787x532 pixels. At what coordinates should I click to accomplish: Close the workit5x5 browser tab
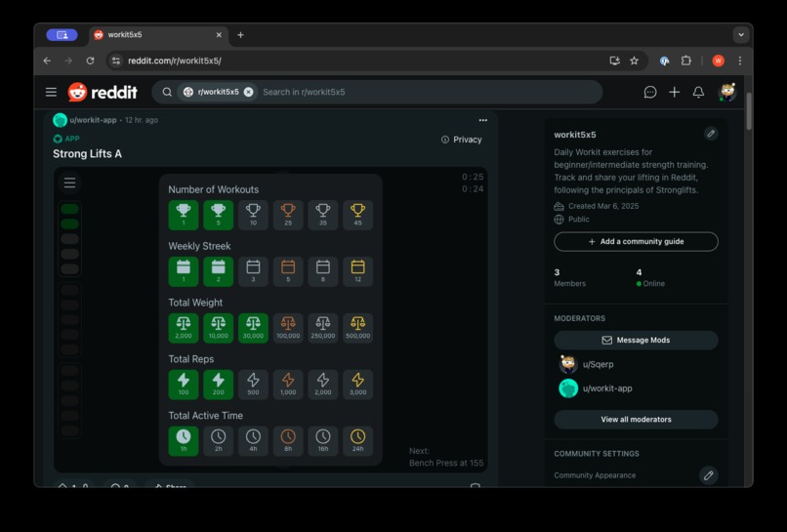point(219,35)
